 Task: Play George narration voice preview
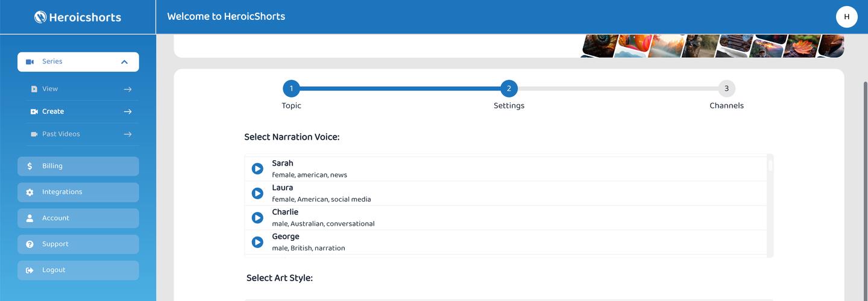click(x=257, y=242)
